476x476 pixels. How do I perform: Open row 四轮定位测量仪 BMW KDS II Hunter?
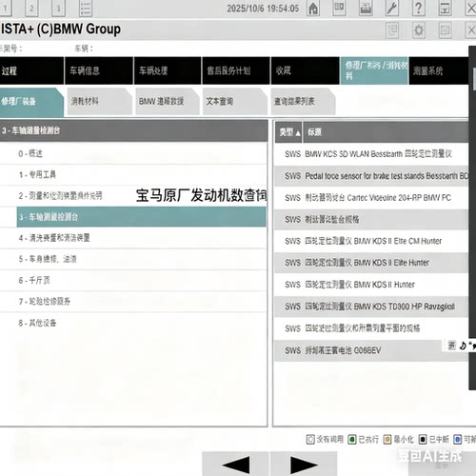371,285
